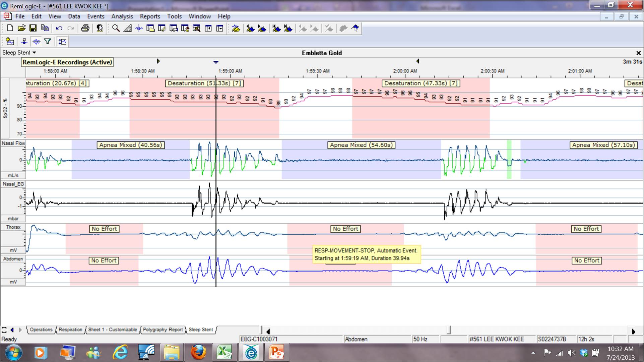644x362 pixels.
Task: Select the Apnea Mixed (54.60s) event label
Action: click(361, 145)
